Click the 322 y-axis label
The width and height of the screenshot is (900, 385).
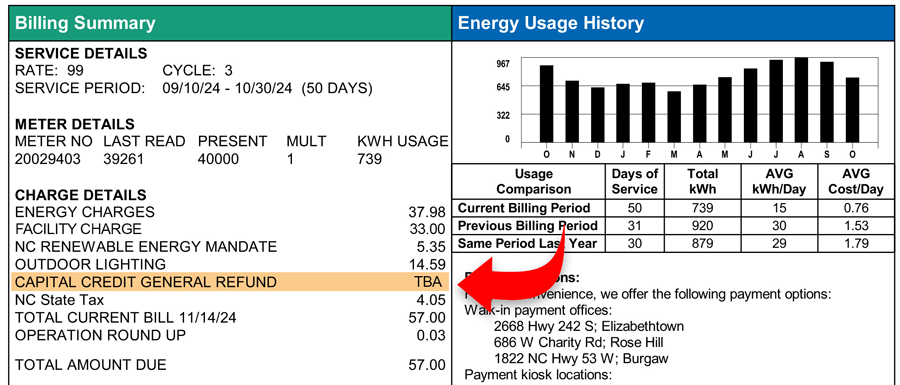pos(503,115)
